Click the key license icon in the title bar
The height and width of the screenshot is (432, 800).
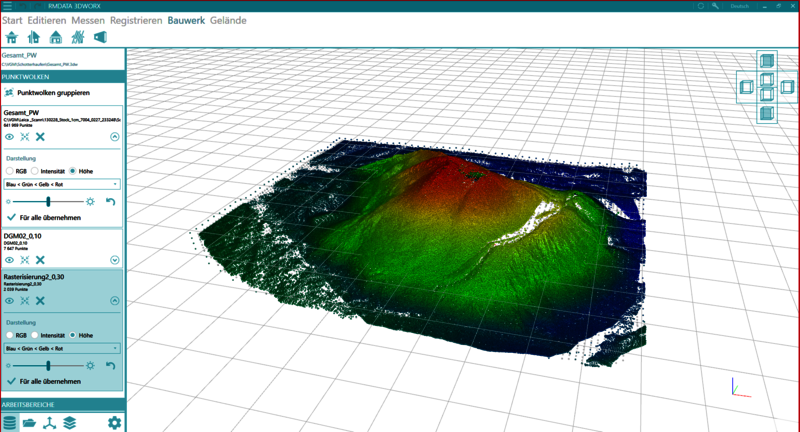point(715,6)
